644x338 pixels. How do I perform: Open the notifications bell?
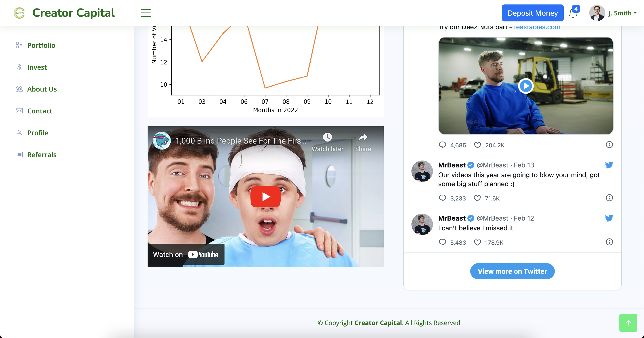(573, 13)
